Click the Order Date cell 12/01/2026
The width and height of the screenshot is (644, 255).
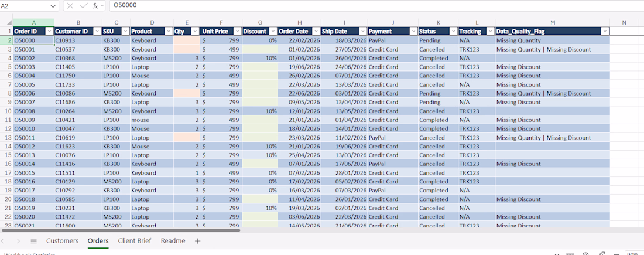(x=299, y=111)
